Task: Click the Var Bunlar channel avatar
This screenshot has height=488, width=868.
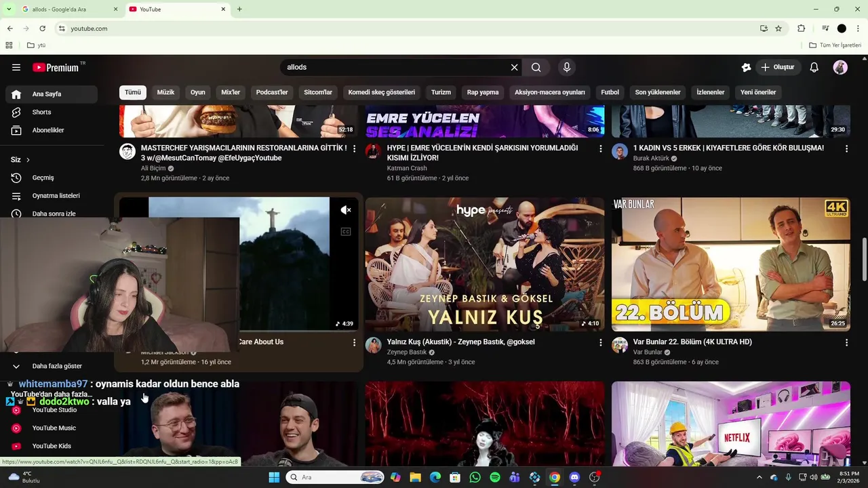Action: pos(620,346)
